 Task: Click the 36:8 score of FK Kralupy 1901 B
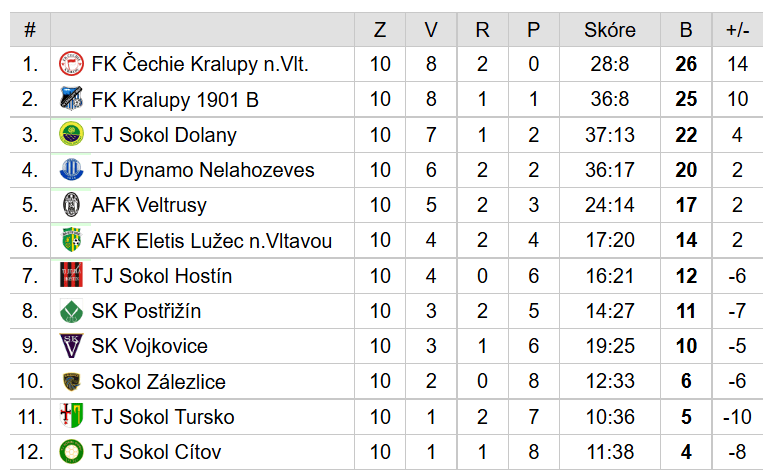tap(610, 99)
